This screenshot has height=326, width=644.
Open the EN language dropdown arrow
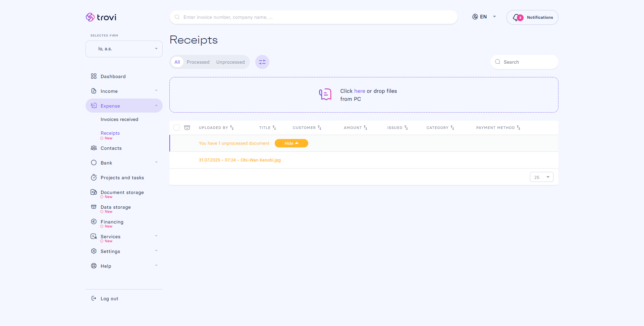[494, 16]
